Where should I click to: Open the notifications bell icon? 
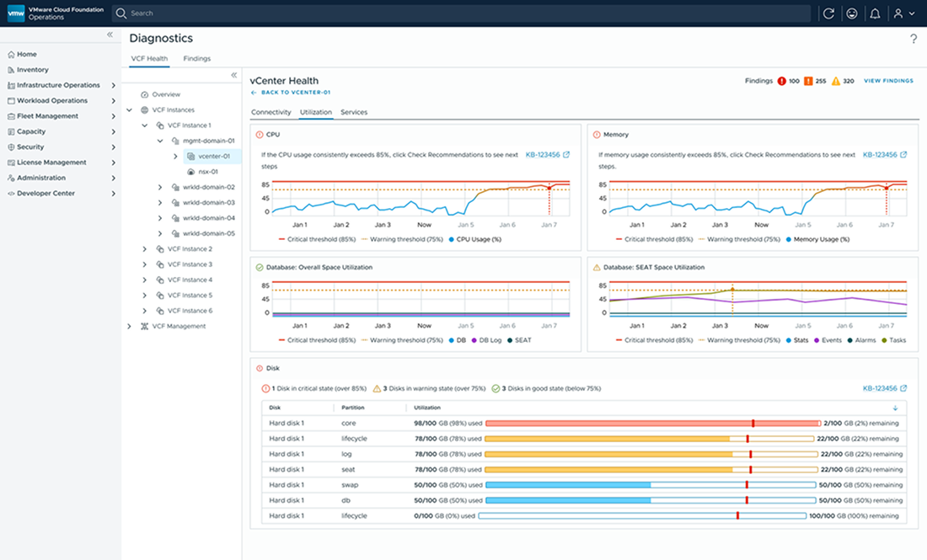tap(875, 13)
